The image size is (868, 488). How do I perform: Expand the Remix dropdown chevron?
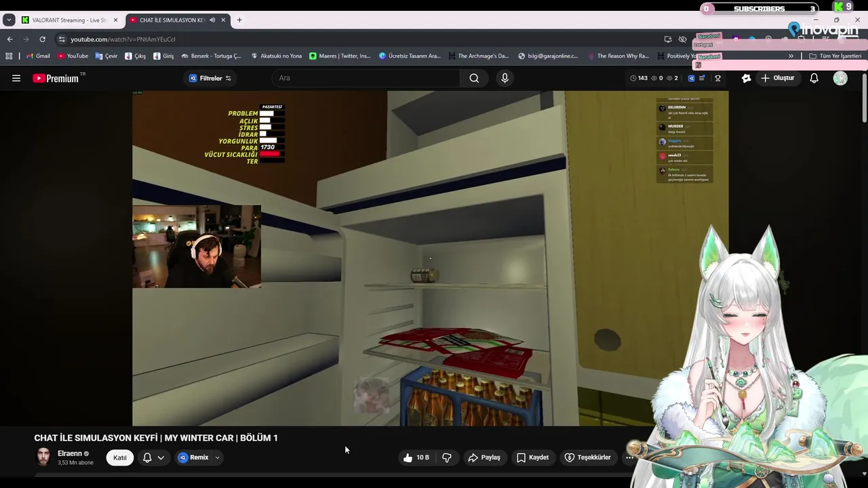[x=217, y=457]
